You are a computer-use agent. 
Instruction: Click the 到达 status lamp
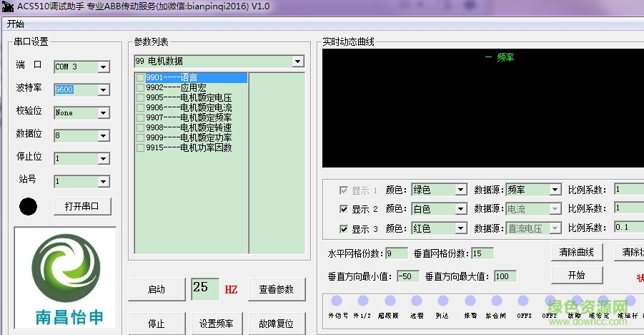pyautogui.click(x=442, y=301)
